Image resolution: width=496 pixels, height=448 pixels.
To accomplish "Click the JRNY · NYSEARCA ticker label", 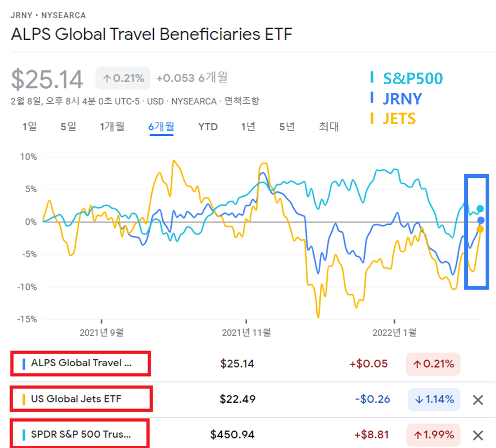I will click(48, 15).
